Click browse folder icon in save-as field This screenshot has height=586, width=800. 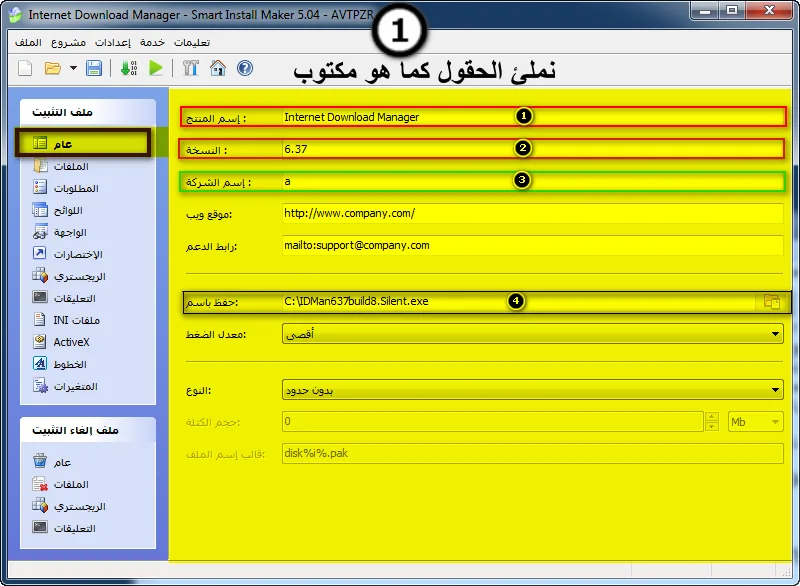coord(771,301)
